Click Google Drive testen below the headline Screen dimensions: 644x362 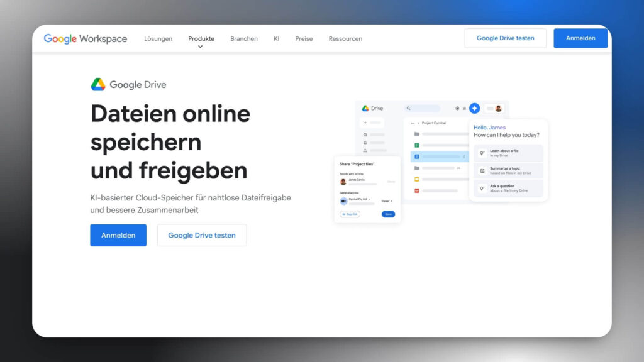[202, 235]
